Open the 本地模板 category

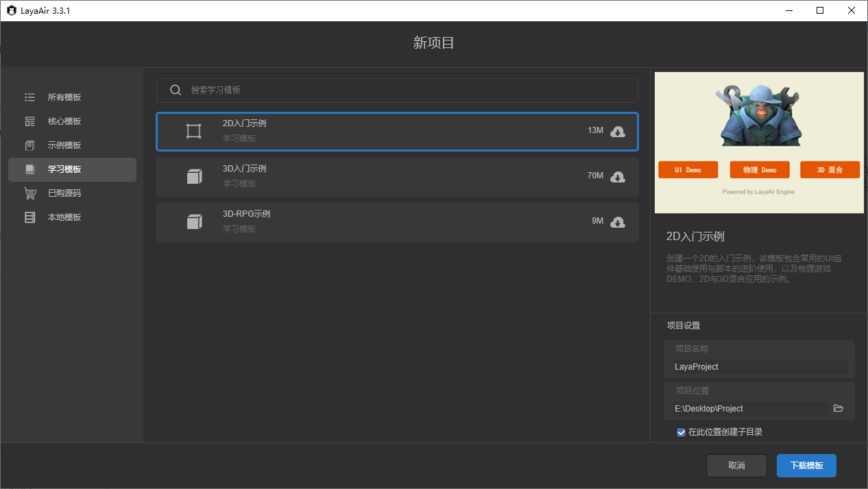point(64,217)
